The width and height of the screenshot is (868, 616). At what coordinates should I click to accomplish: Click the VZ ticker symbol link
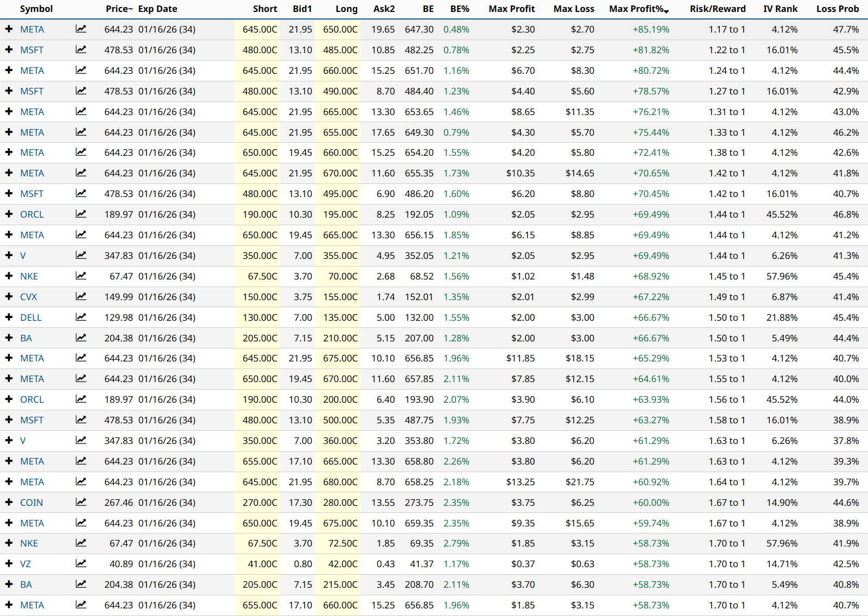26,564
